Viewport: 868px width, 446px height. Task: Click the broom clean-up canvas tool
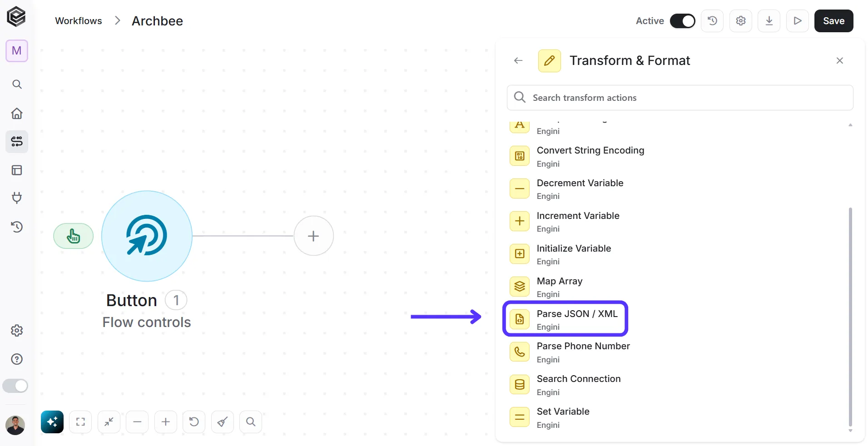[223, 422]
